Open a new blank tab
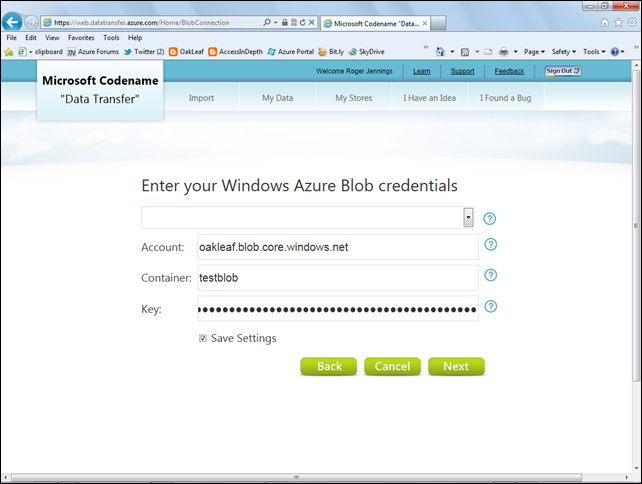The height and width of the screenshot is (484, 642). (438, 23)
